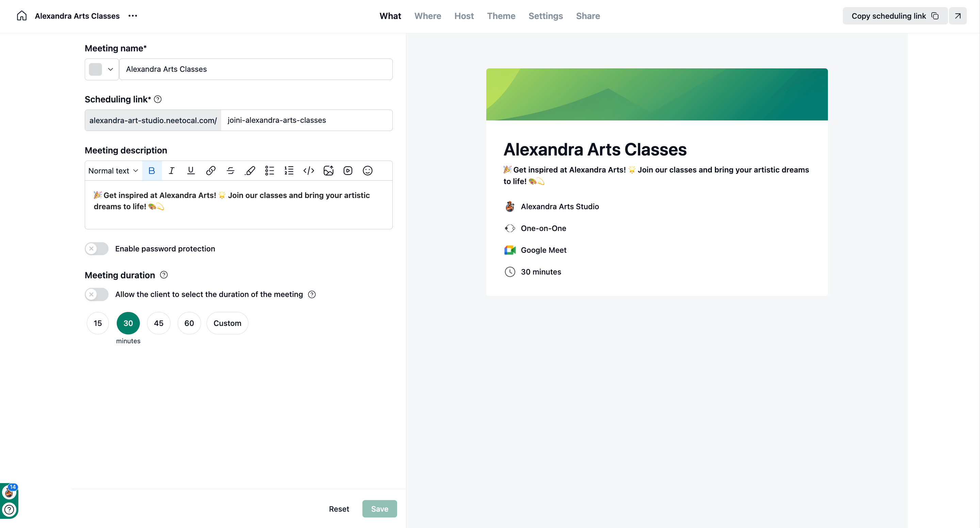Click Alexandra Arts Studio host avatar in preview
This screenshot has width=980, height=528.
coord(510,207)
